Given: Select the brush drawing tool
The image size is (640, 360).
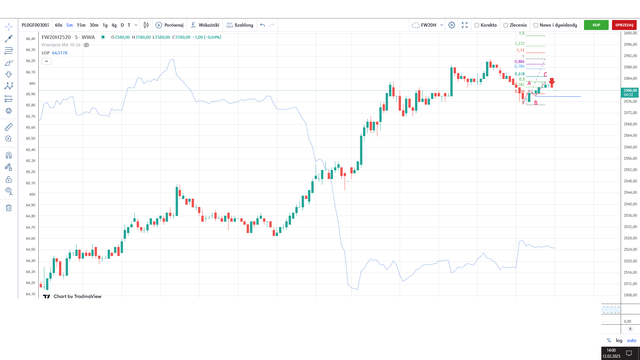Looking at the screenshot, I should [x=9, y=63].
